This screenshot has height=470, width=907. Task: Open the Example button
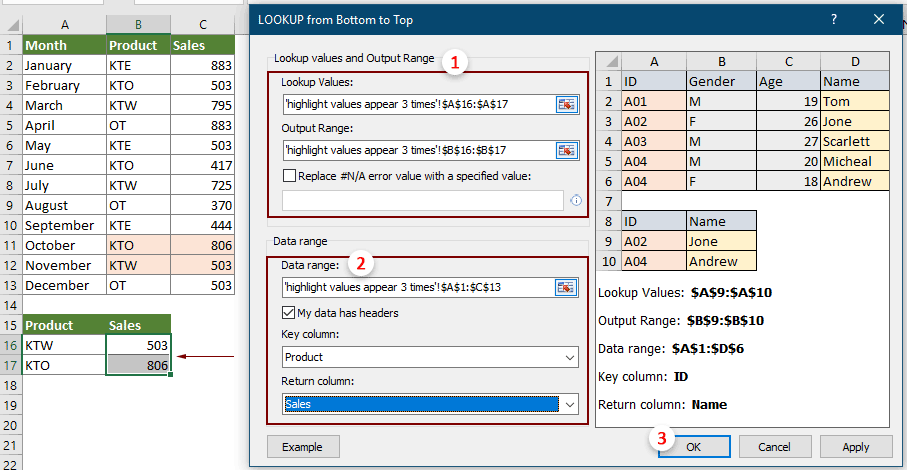[x=302, y=446]
